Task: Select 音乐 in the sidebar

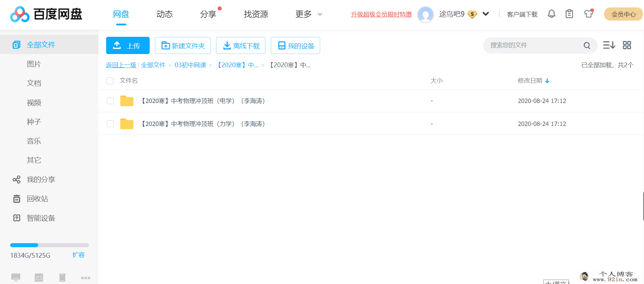Action: 34,141
